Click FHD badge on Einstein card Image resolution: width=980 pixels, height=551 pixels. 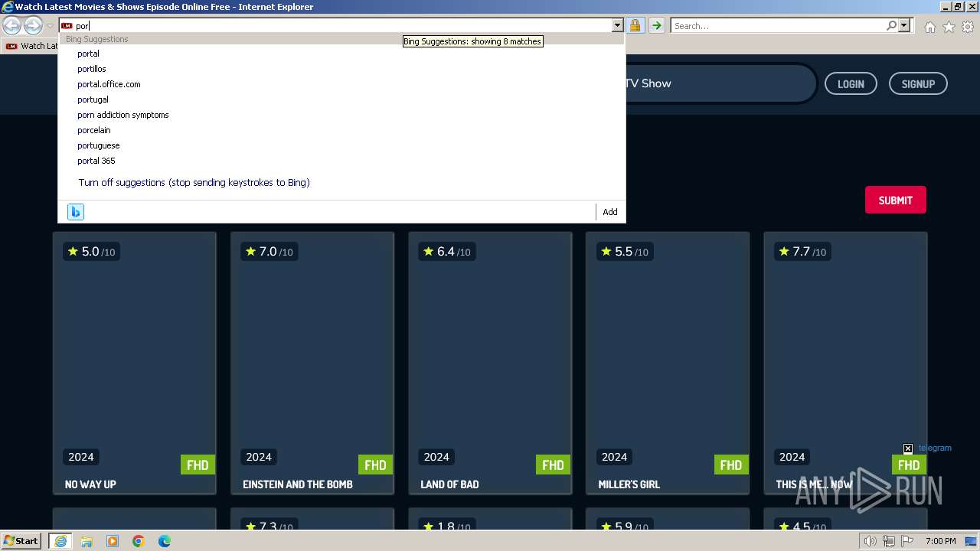(375, 465)
